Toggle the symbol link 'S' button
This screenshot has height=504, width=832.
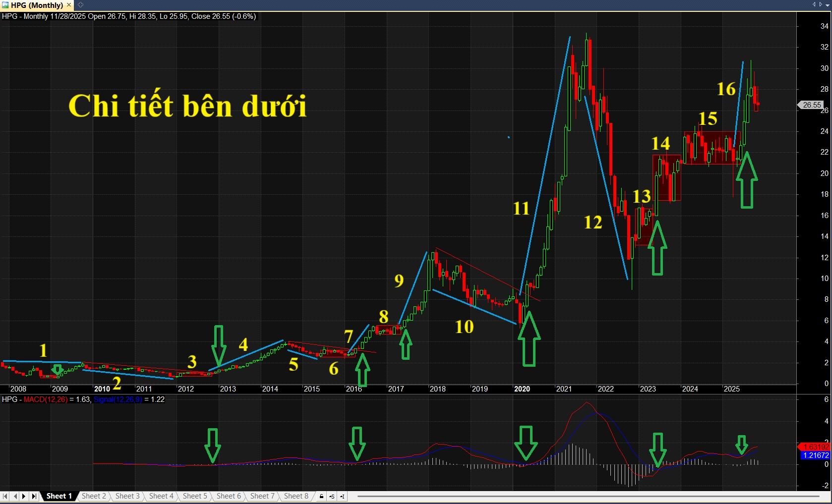(332, 496)
